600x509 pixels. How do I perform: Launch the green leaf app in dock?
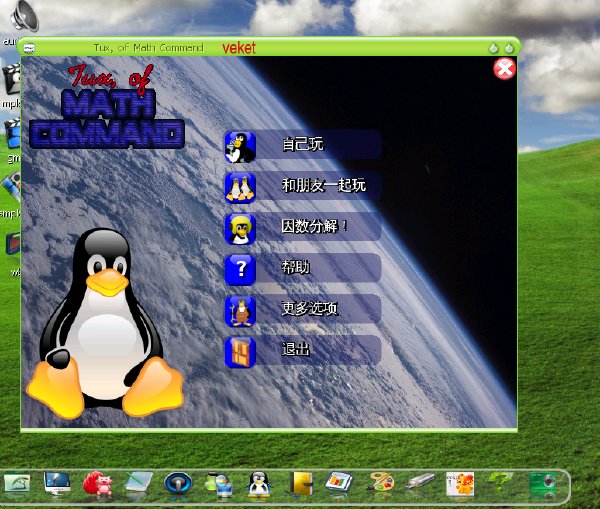point(17,484)
